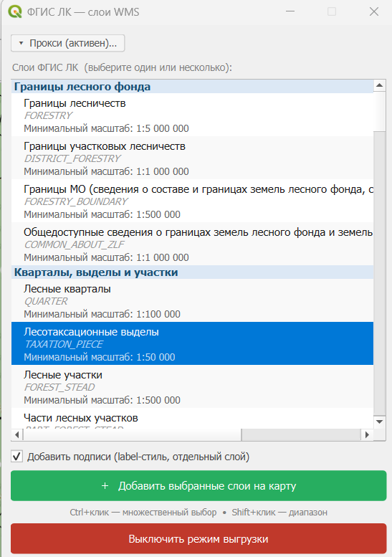Click the vertical scrollbar thumb
Viewport: 392px width, 557px height.
tap(380, 111)
